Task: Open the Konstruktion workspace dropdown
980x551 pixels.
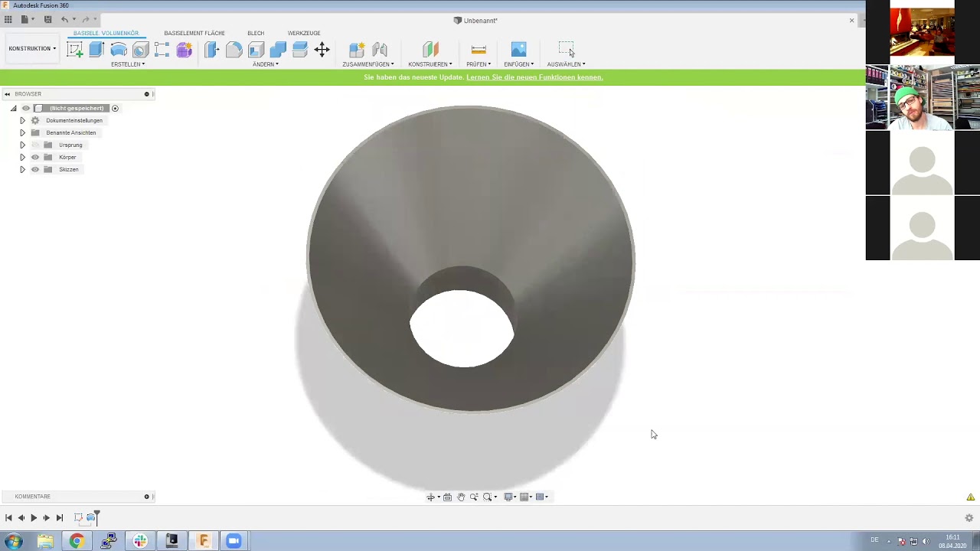Action: click(32, 48)
